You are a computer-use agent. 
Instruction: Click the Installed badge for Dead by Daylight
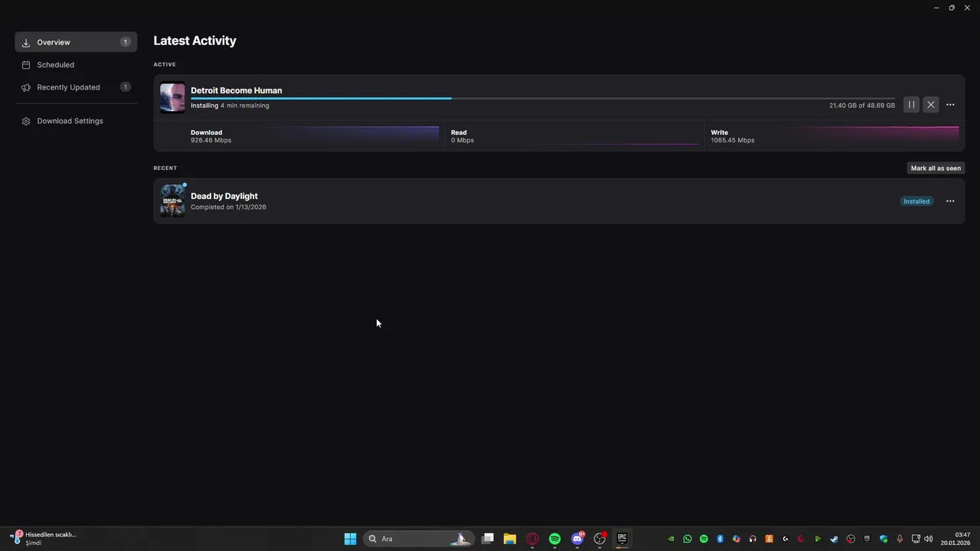pyautogui.click(x=916, y=201)
